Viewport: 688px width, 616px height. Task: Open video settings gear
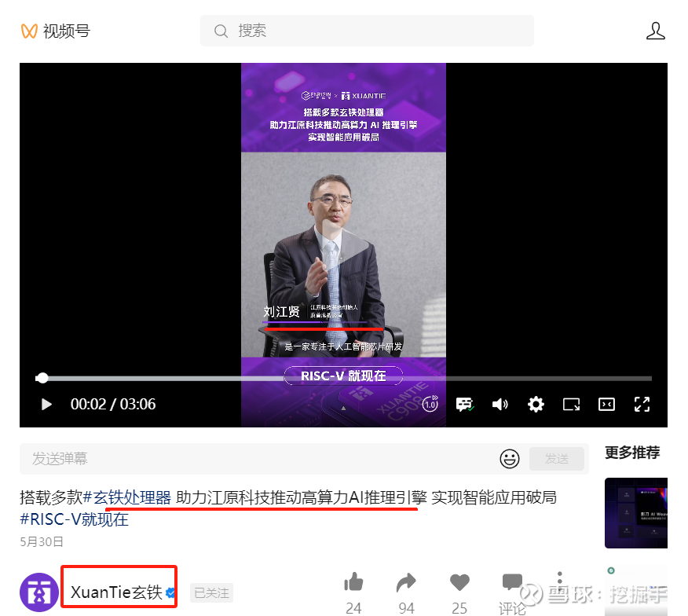click(x=536, y=404)
